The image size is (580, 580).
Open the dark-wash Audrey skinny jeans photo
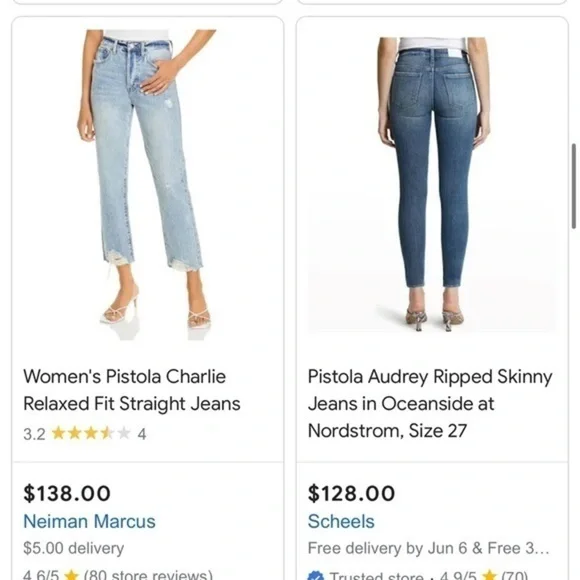pos(432,184)
